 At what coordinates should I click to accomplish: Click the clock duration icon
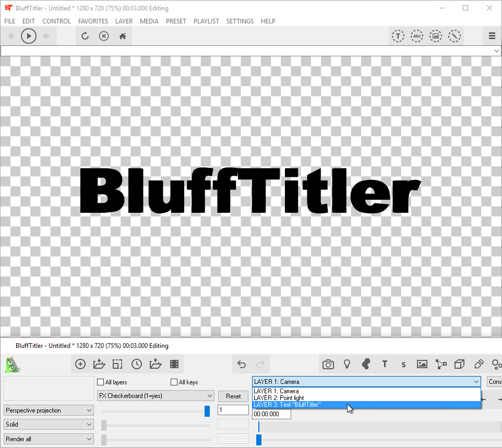pos(137,364)
